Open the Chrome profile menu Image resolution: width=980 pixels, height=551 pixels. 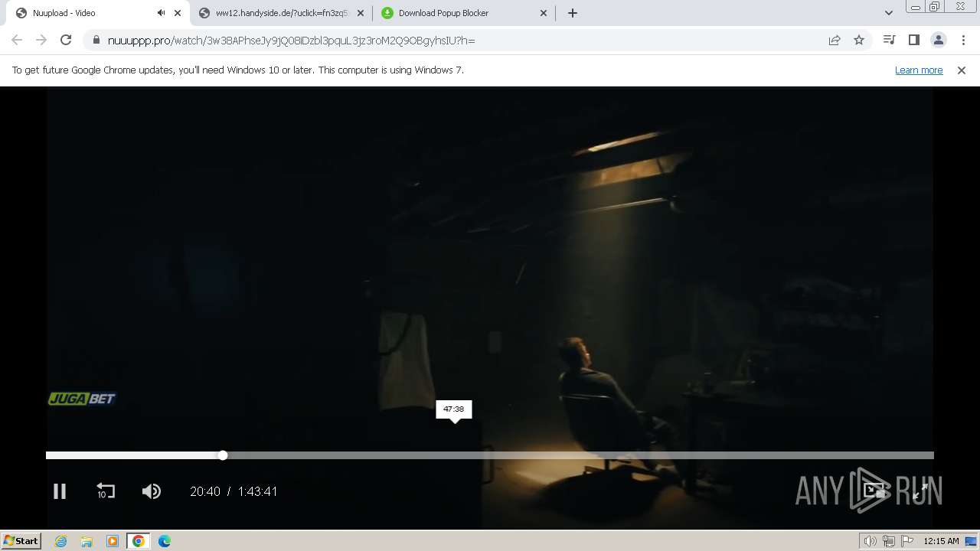[939, 40]
